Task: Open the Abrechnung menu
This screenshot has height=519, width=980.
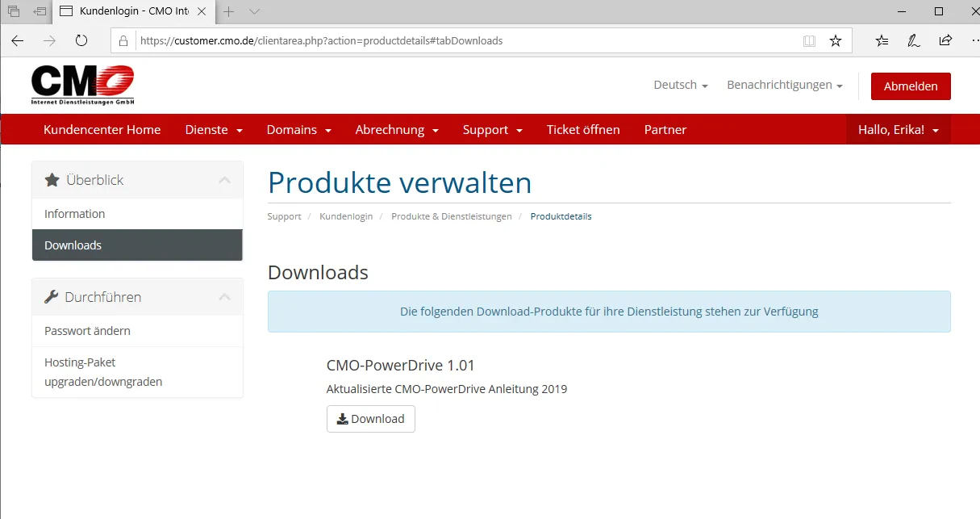Action: click(397, 129)
